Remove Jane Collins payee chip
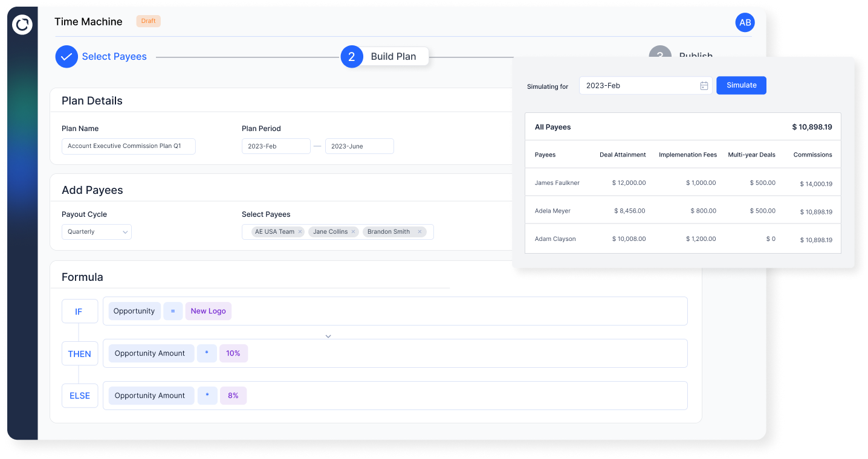The width and height of the screenshot is (868, 459). click(x=354, y=232)
